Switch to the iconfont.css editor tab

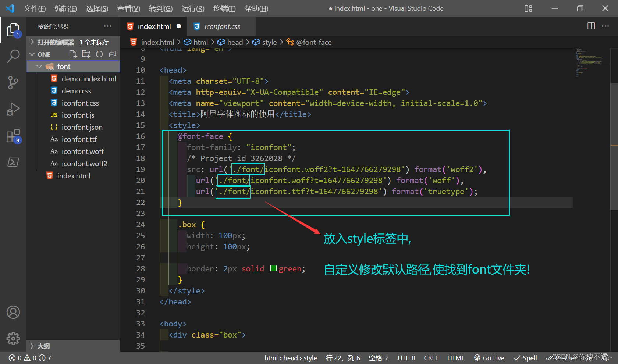[221, 26]
